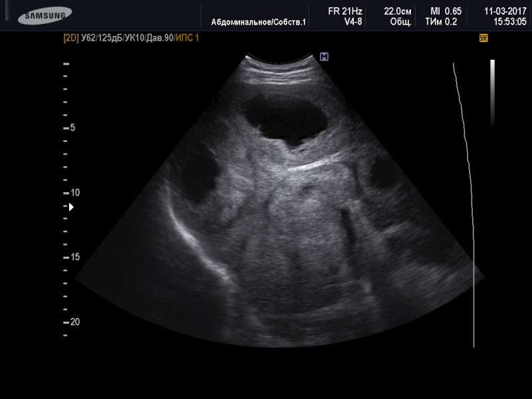Click the depth scale mark '15'
The image size is (532, 399).
tap(75, 257)
